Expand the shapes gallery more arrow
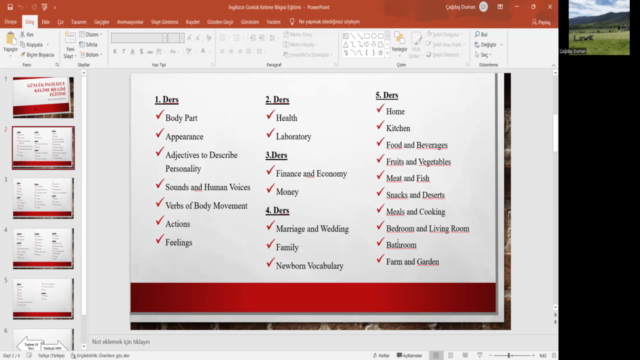The height and width of the screenshot is (360, 640). click(387, 53)
